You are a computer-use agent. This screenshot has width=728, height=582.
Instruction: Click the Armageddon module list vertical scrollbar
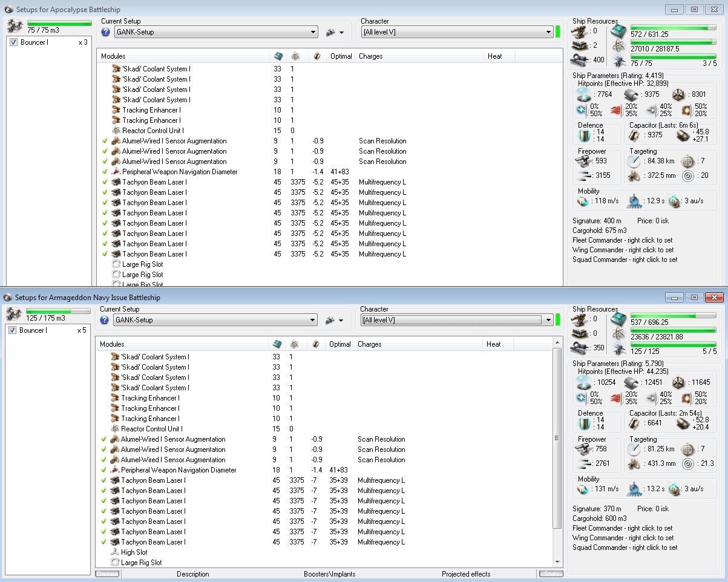pyautogui.click(x=557, y=438)
